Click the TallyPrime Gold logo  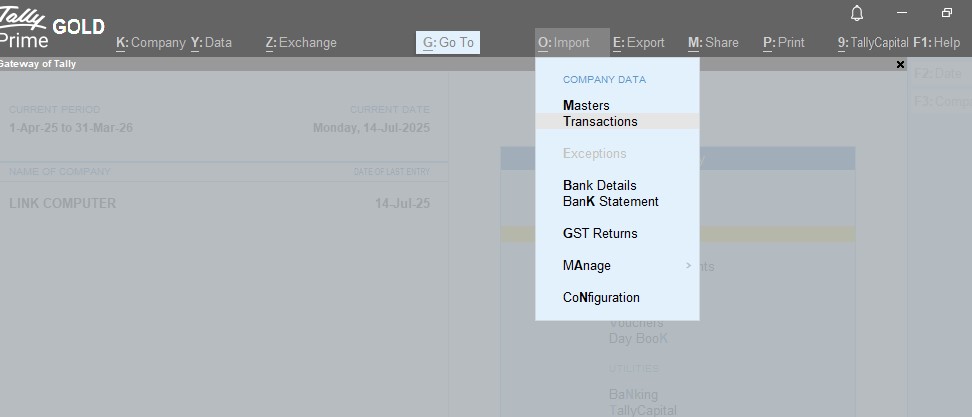click(x=50, y=27)
